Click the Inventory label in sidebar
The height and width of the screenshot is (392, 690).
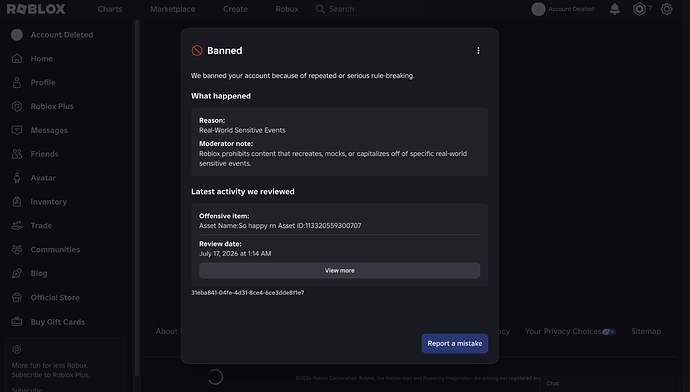[48, 201]
